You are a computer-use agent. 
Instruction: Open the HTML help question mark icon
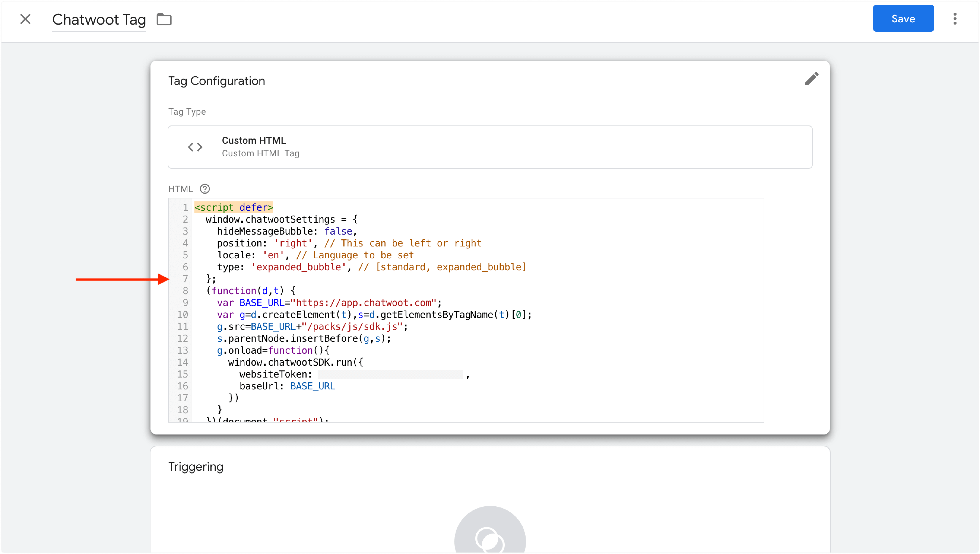pyautogui.click(x=205, y=189)
